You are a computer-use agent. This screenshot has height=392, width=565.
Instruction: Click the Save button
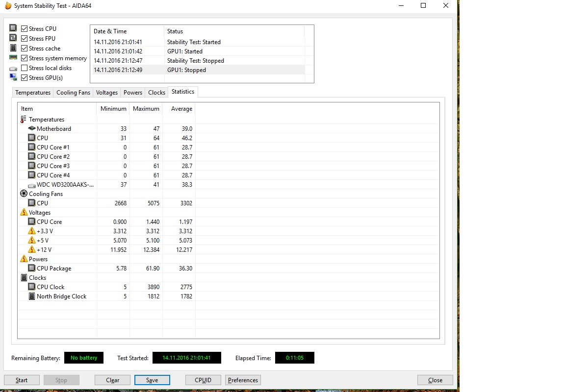coord(152,380)
